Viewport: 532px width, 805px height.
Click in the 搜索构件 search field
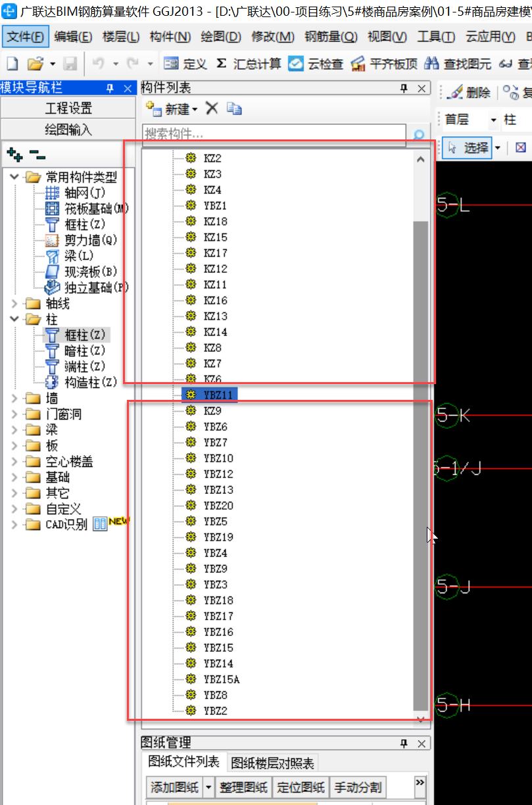point(274,135)
